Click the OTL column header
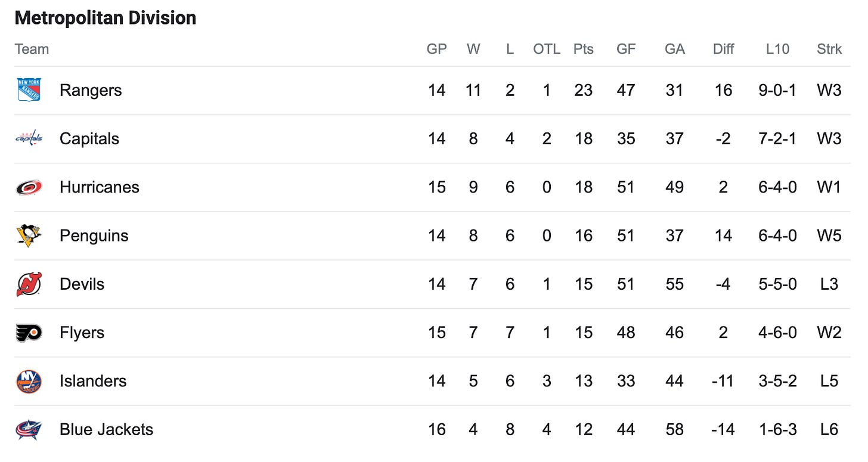The image size is (868, 462). pyautogui.click(x=547, y=49)
